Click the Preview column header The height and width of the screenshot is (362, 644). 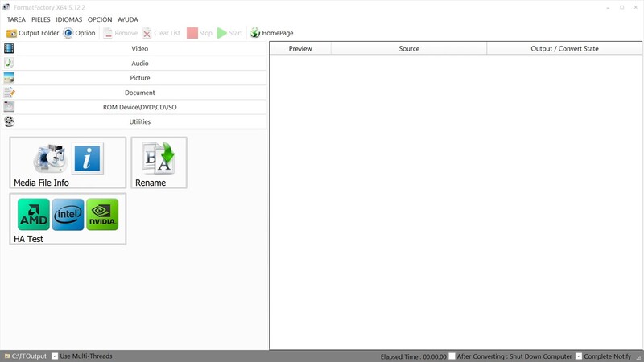coord(300,48)
